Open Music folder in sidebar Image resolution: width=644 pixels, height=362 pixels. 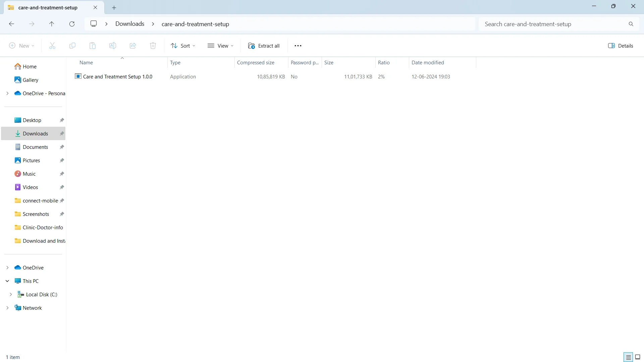point(29,174)
